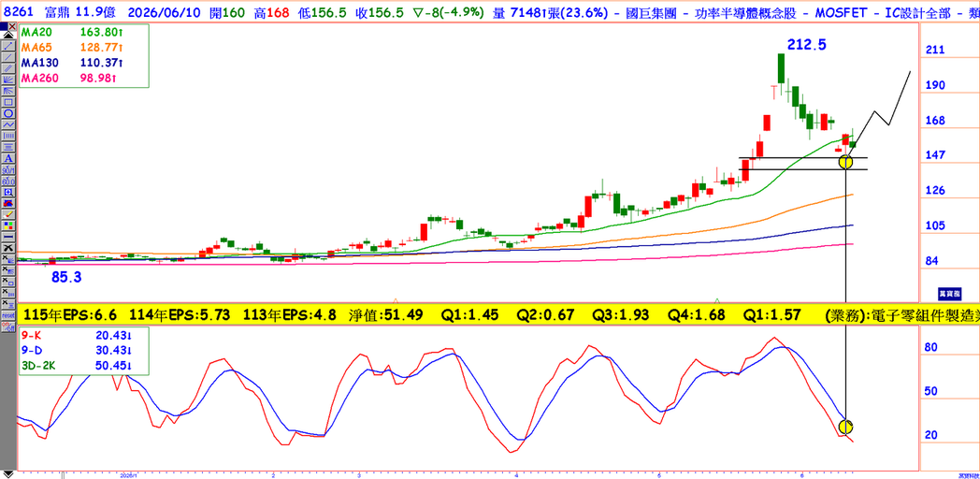Click the Q1:1.57 latest quarterly EPS
The width and height of the screenshot is (980, 479).
point(771,314)
